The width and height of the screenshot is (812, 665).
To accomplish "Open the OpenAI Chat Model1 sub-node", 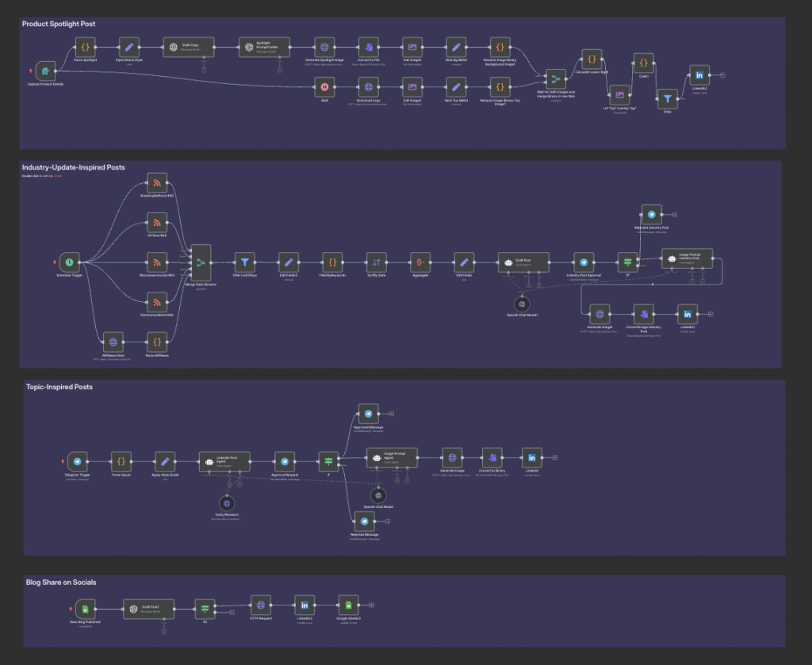I will pyautogui.click(x=522, y=304).
